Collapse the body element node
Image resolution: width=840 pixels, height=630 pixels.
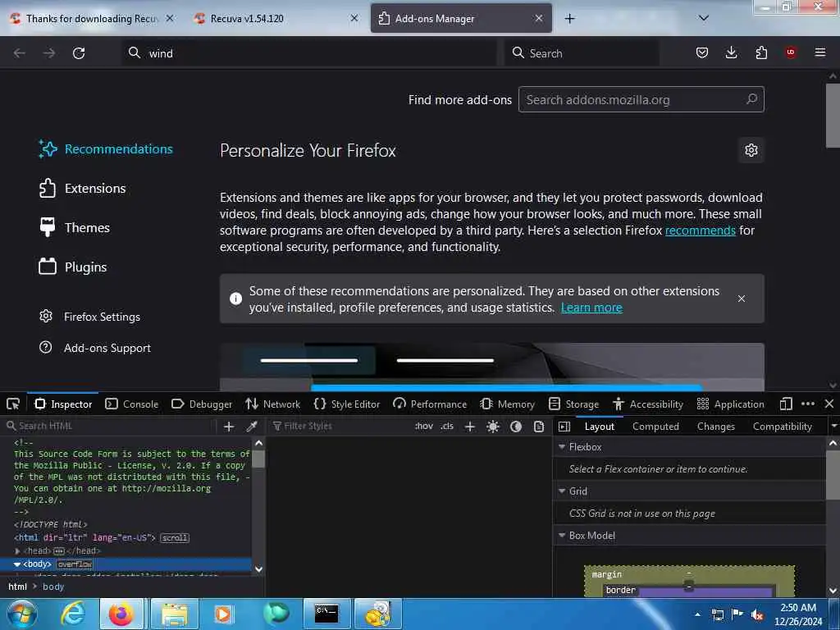(x=17, y=564)
